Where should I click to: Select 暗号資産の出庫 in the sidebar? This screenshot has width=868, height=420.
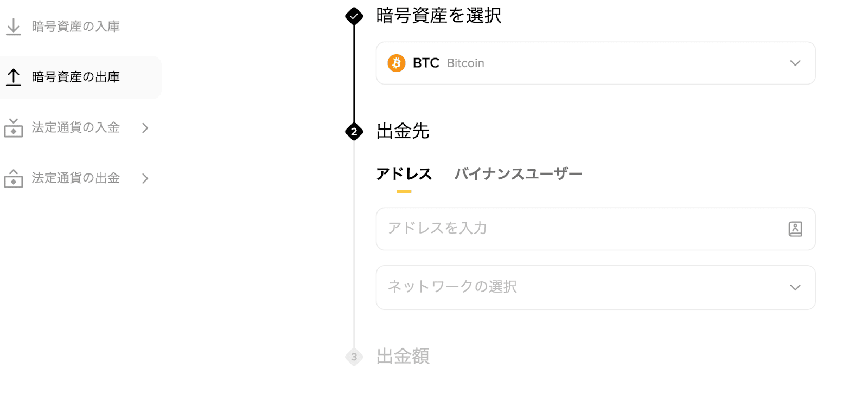point(76,77)
